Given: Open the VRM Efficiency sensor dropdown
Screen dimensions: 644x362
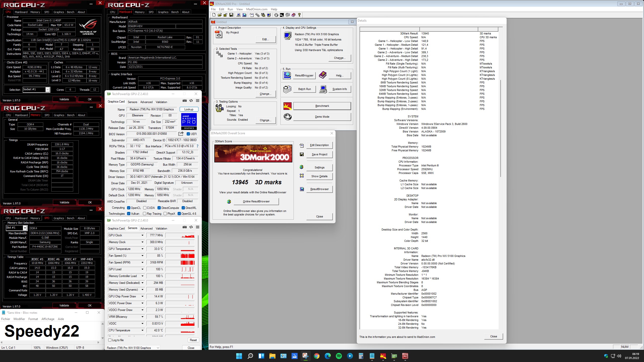Looking at the screenshot, I should pyautogui.click(x=142, y=317).
